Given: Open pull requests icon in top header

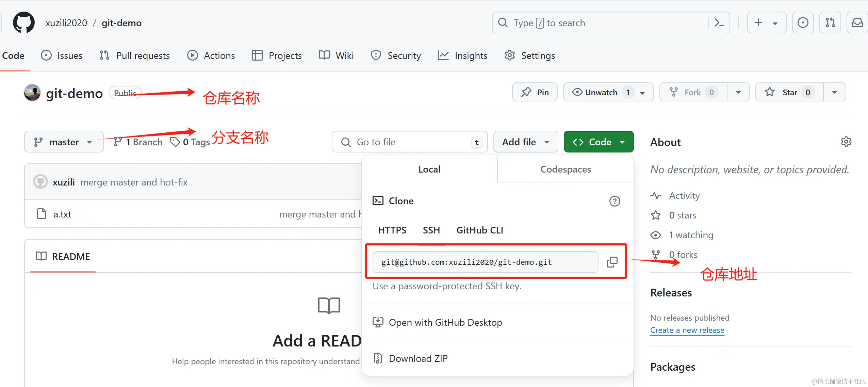Looking at the screenshot, I should tap(830, 23).
